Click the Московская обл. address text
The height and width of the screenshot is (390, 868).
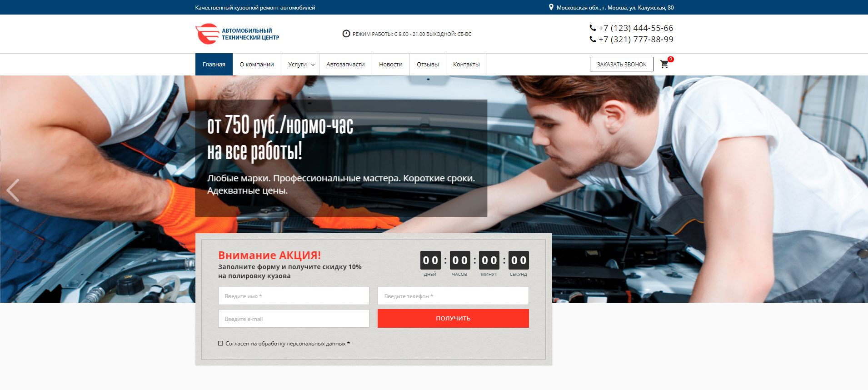click(615, 7)
